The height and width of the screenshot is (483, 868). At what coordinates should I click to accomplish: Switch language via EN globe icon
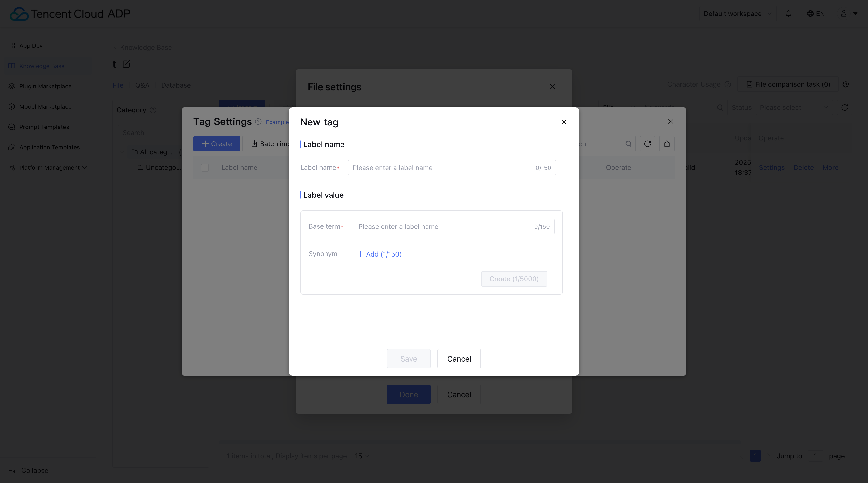pyautogui.click(x=816, y=14)
